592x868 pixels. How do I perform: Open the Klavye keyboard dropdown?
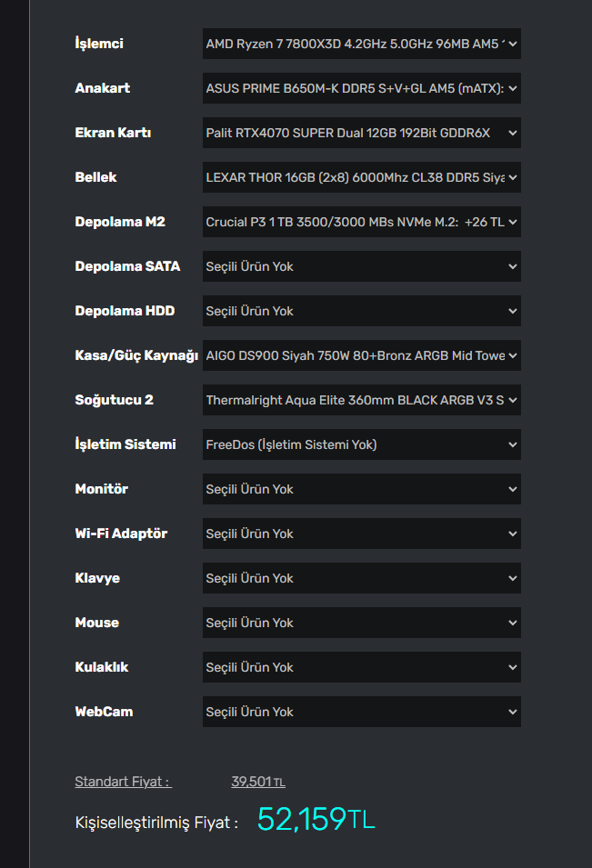point(361,578)
